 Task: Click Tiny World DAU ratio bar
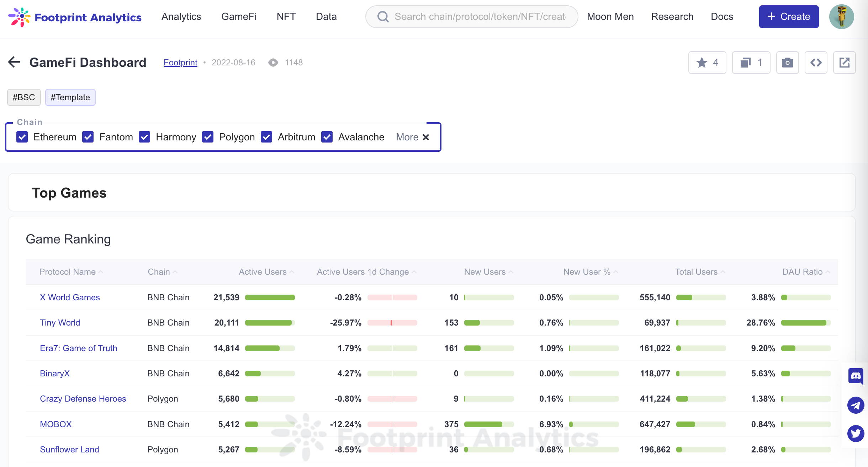tap(806, 323)
